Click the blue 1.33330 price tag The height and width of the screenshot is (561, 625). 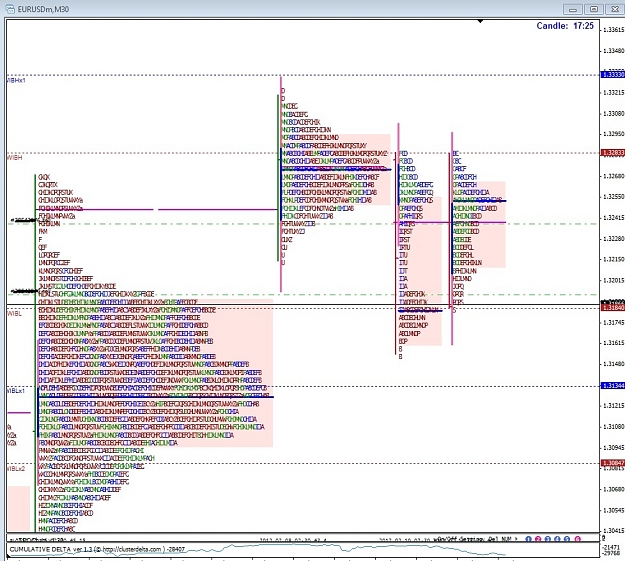[x=613, y=75]
